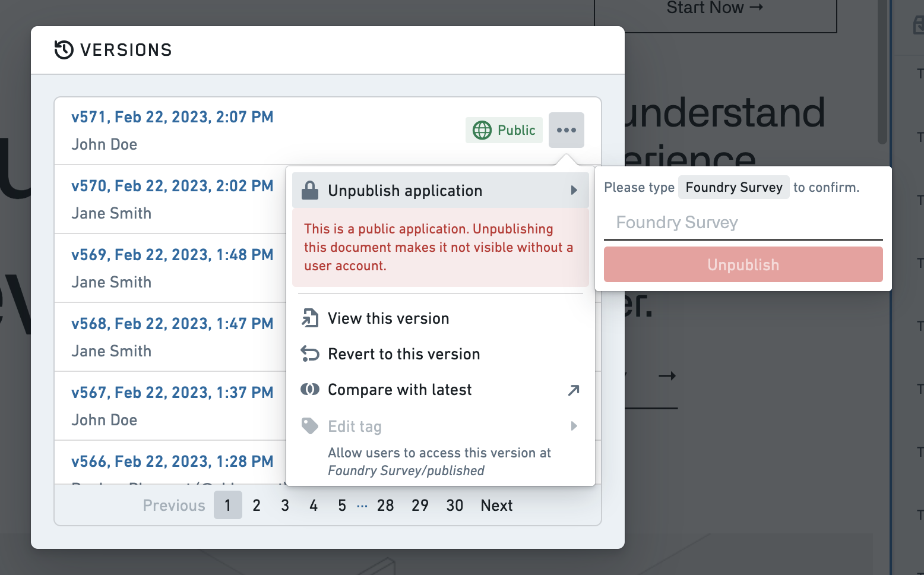Screen dimensions: 924x575
Task: Click the Previous page button
Action: pos(174,506)
